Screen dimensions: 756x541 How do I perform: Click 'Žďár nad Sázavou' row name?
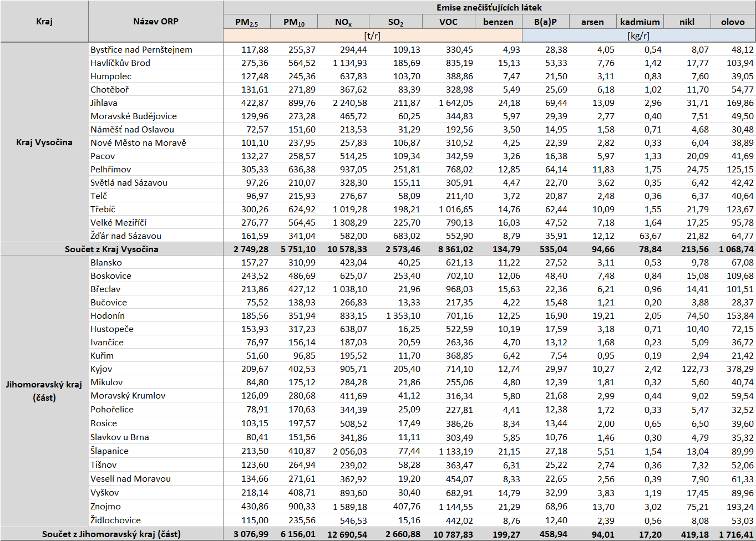point(126,236)
